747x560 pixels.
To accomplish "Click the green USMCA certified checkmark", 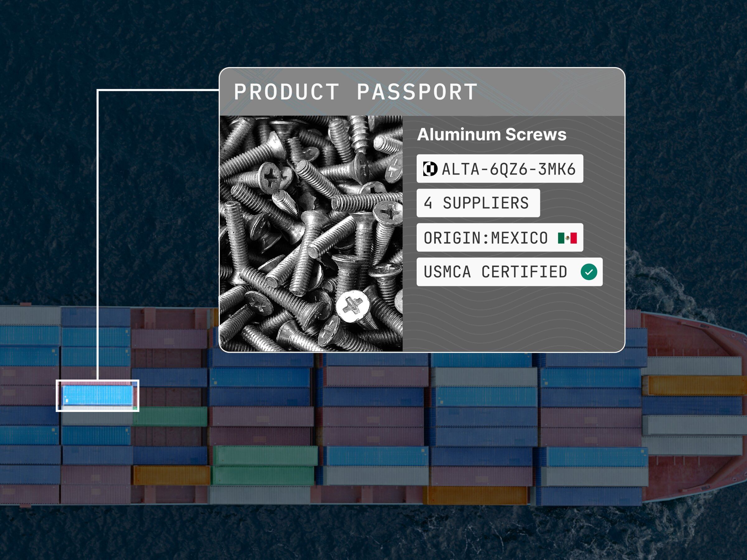I will tap(589, 272).
